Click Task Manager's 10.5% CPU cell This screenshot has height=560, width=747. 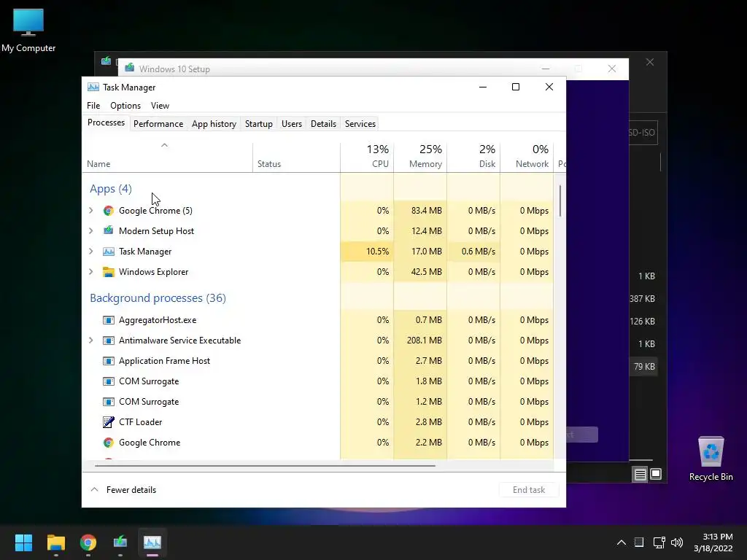368,252
